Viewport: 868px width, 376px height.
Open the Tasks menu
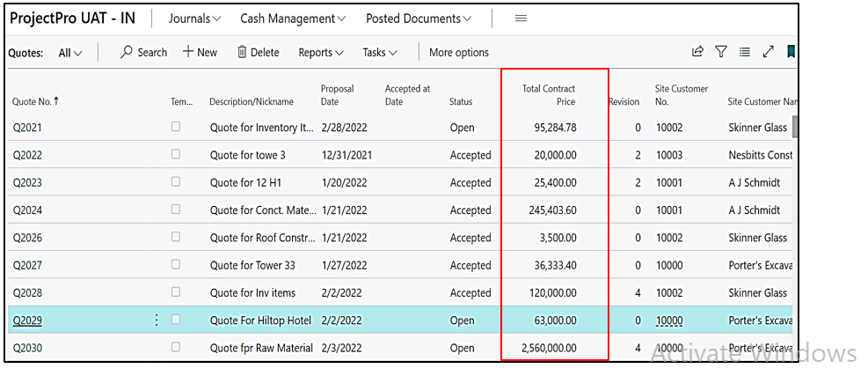click(x=380, y=53)
